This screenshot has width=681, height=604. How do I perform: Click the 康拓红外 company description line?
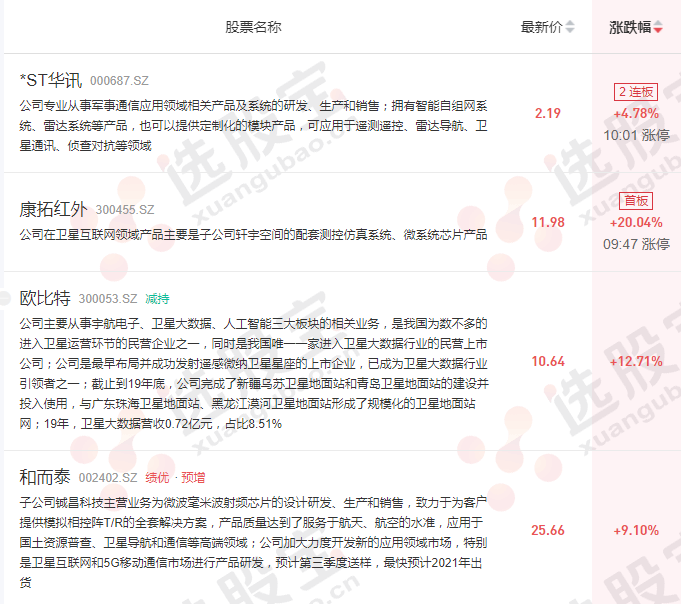pyautogui.click(x=254, y=235)
